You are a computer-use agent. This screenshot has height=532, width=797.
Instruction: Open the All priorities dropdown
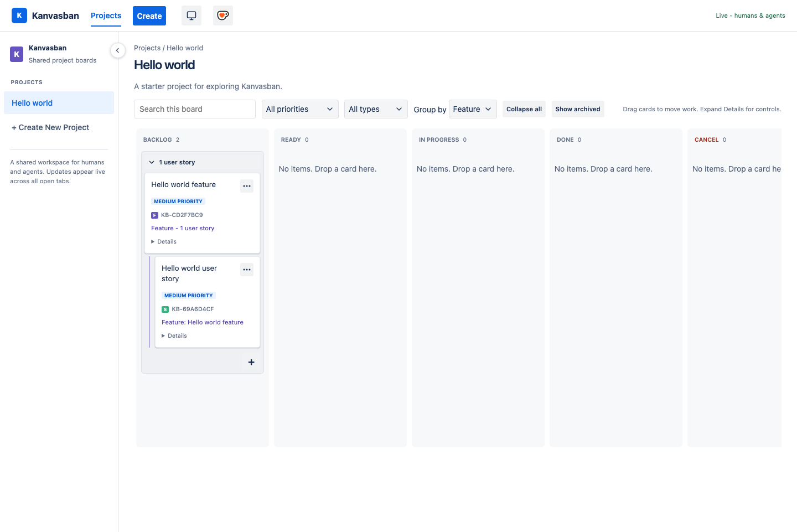click(300, 109)
